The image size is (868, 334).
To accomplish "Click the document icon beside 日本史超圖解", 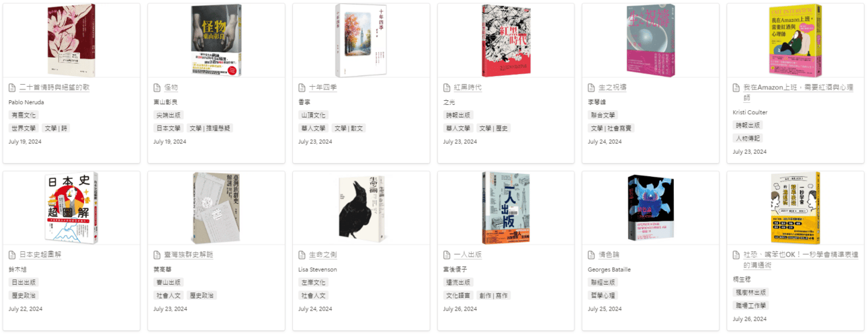I will click(12, 255).
